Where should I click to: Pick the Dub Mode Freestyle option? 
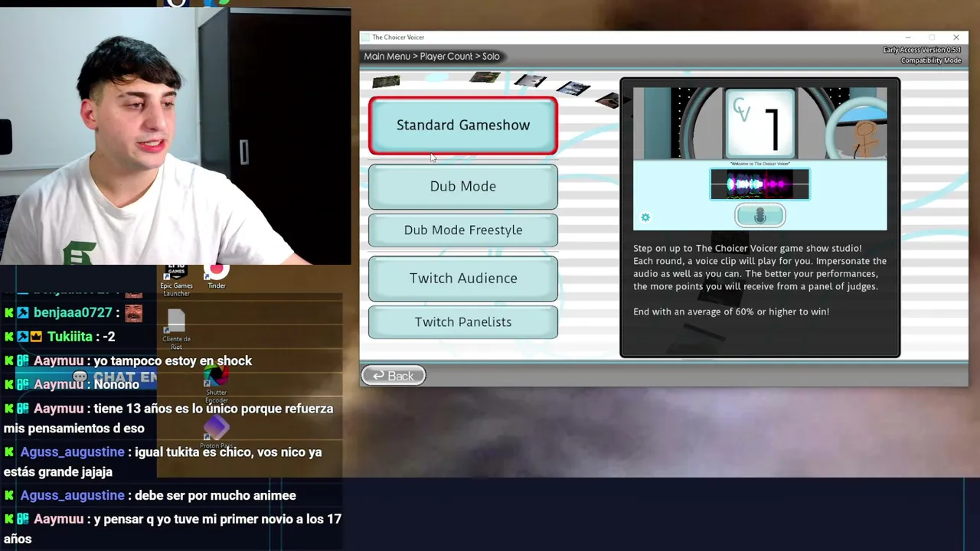pyautogui.click(x=463, y=230)
